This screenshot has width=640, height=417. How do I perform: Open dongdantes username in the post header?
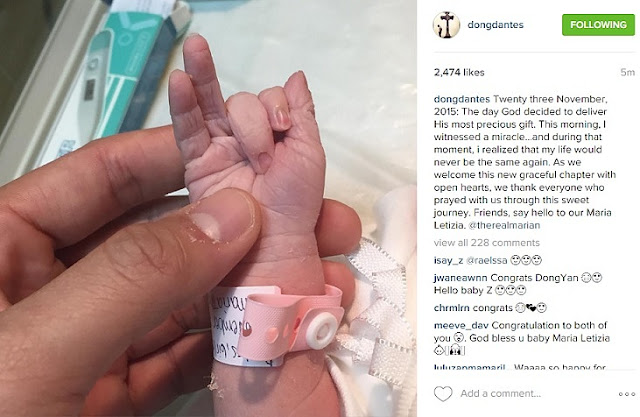point(495,25)
